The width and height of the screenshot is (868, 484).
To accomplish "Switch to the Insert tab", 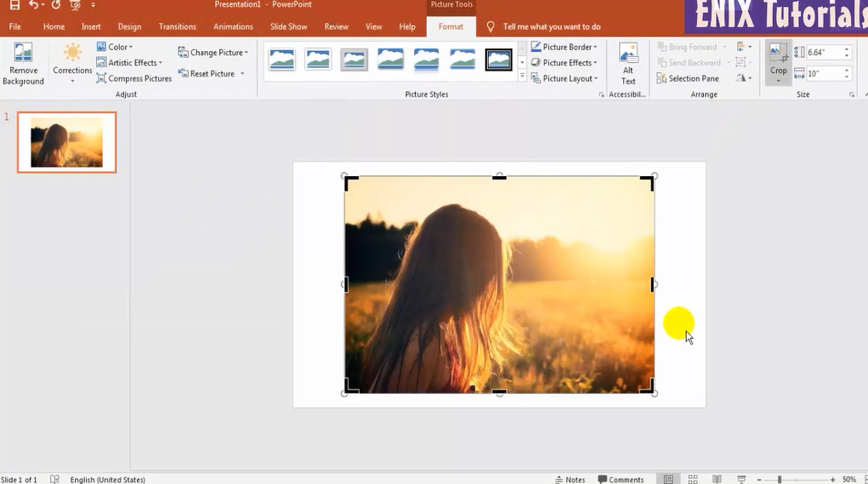I will (91, 26).
